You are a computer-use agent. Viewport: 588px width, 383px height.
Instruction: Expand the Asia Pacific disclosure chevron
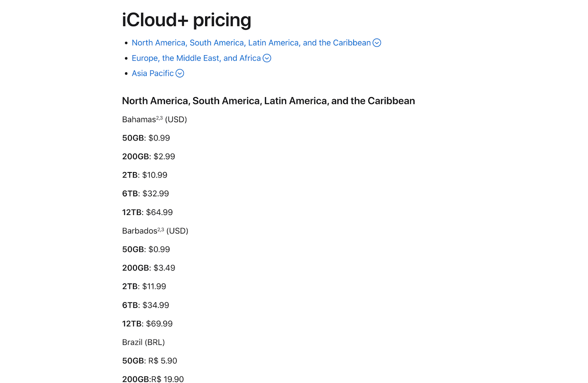(180, 74)
